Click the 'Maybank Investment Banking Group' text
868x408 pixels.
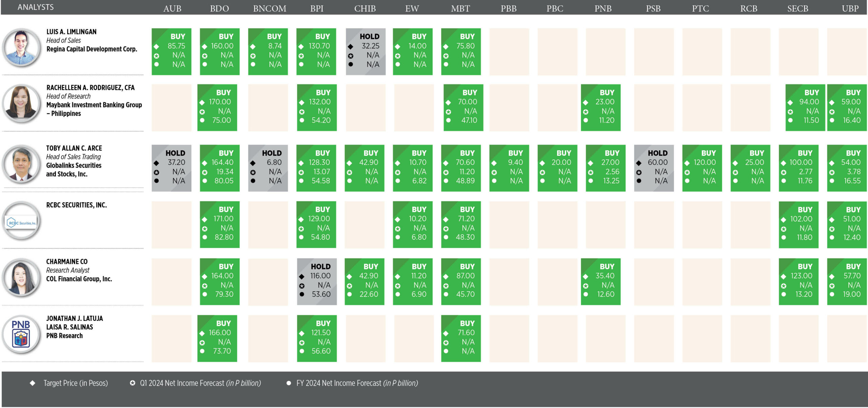click(94, 105)
